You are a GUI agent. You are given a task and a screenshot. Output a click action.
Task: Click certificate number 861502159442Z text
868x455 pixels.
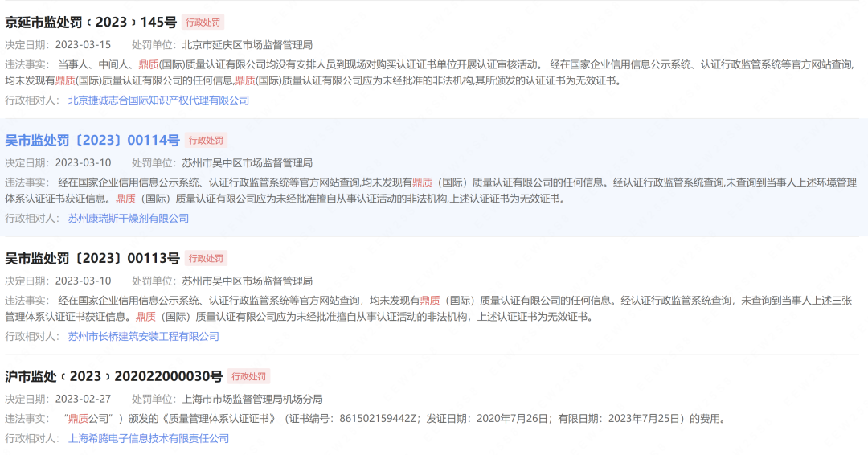[x=378, y=419]
